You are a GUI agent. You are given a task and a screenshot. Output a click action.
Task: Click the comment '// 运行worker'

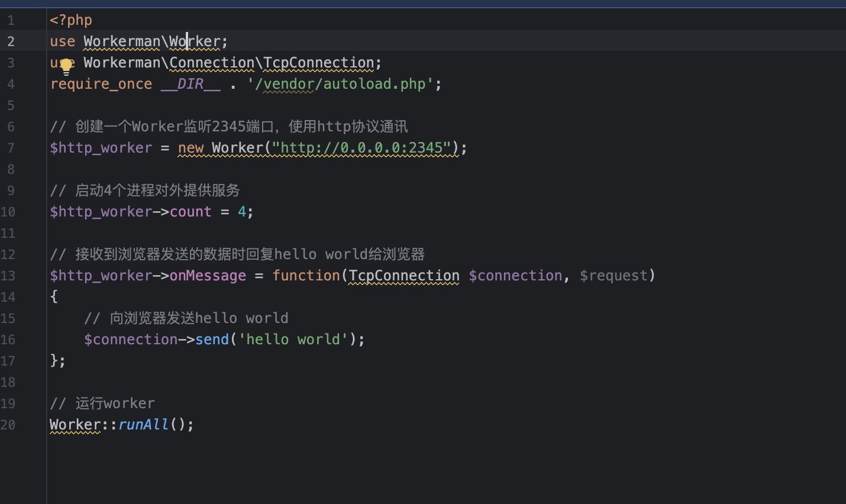click(102, 403)
